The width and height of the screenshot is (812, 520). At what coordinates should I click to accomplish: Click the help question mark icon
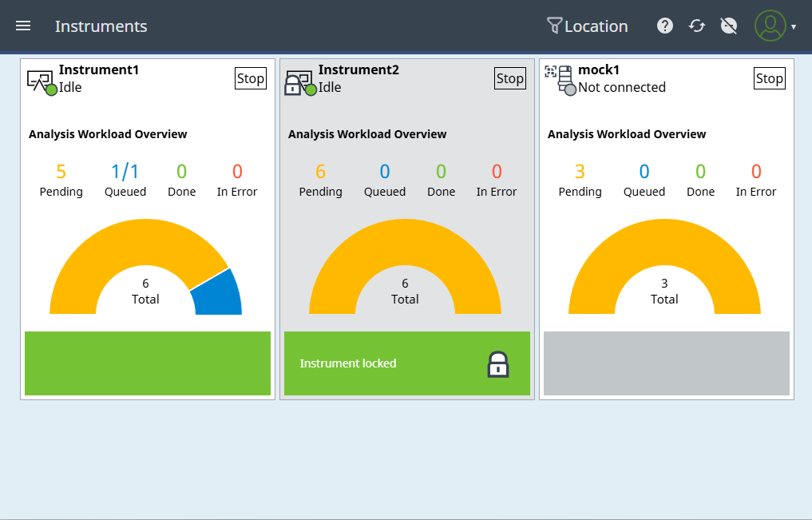[x=665, y=26]
